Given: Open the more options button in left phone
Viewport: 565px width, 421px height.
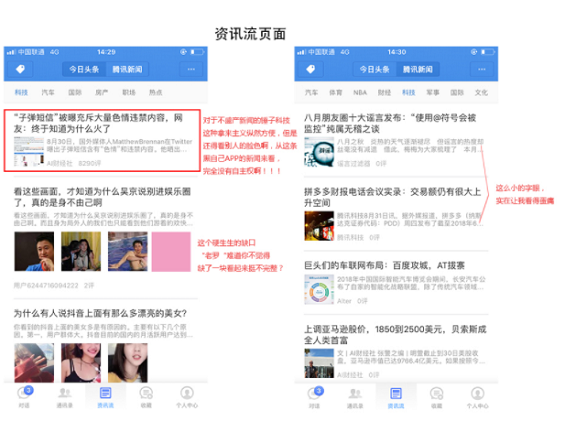Looking at the screenshot, I should [191, 69].
